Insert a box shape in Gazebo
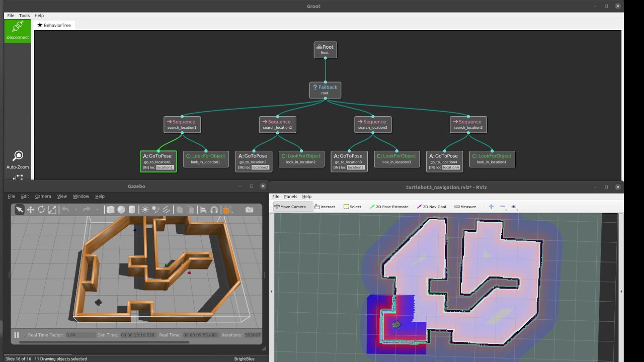This screenshot has width=644, height=362. coord(110,210)
